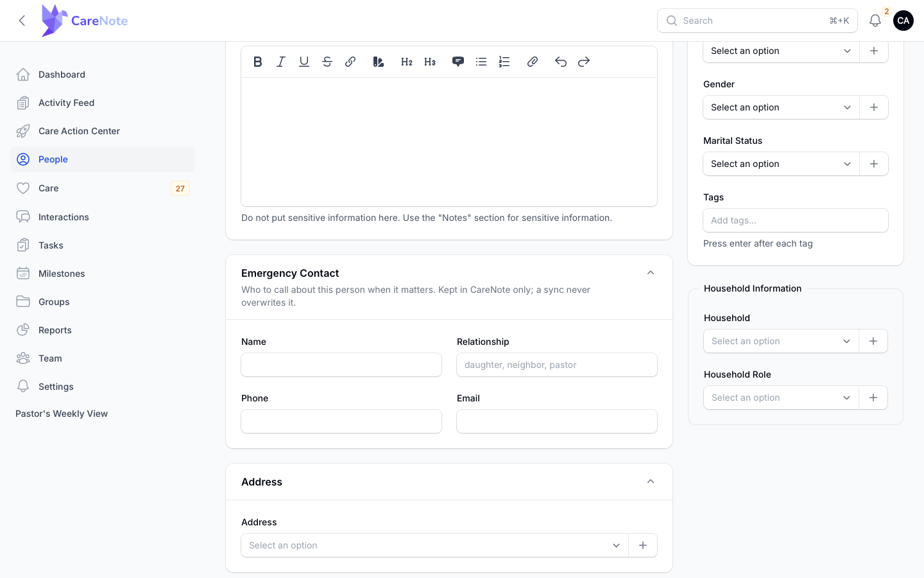Click the 27 badge next to Care
Viewport: 924px width, 578px height.
click(180, 188)
